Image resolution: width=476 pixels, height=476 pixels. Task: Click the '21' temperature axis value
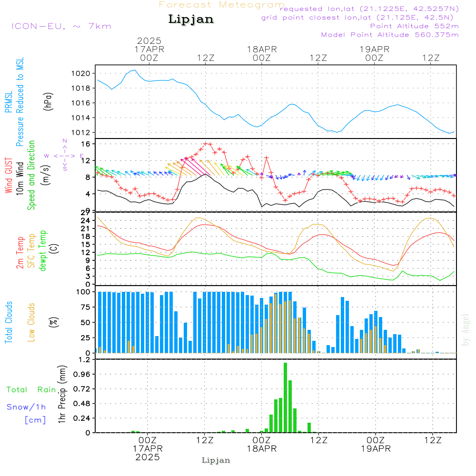[x=85, y=228]
